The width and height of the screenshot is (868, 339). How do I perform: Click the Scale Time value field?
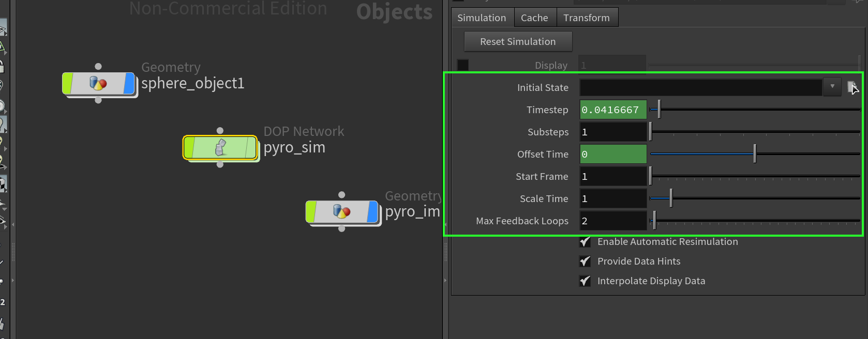click(613, 198)
